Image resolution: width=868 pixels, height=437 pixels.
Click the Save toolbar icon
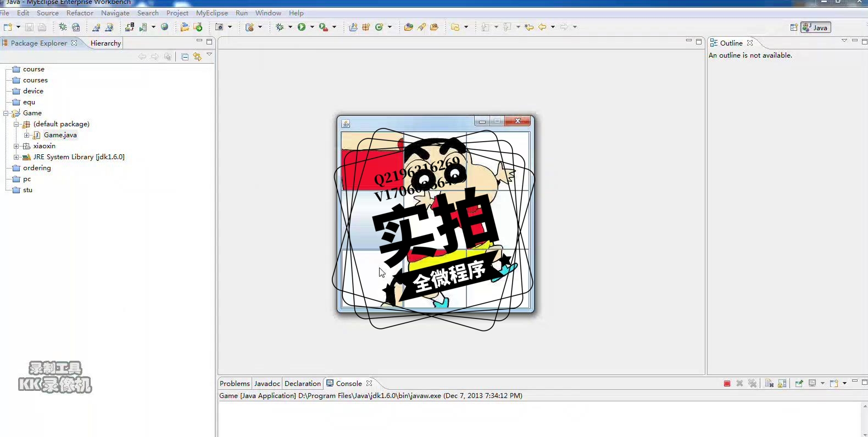click(29, 27)
